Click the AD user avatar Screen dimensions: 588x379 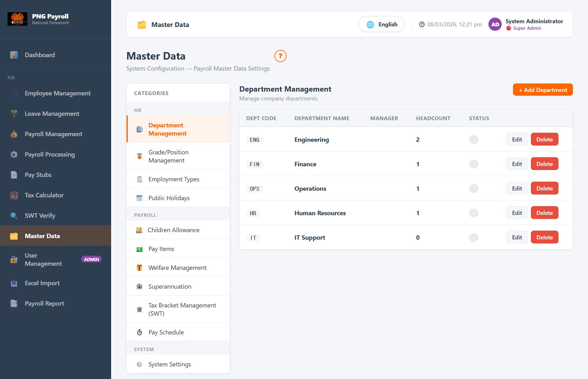(495, 24)
